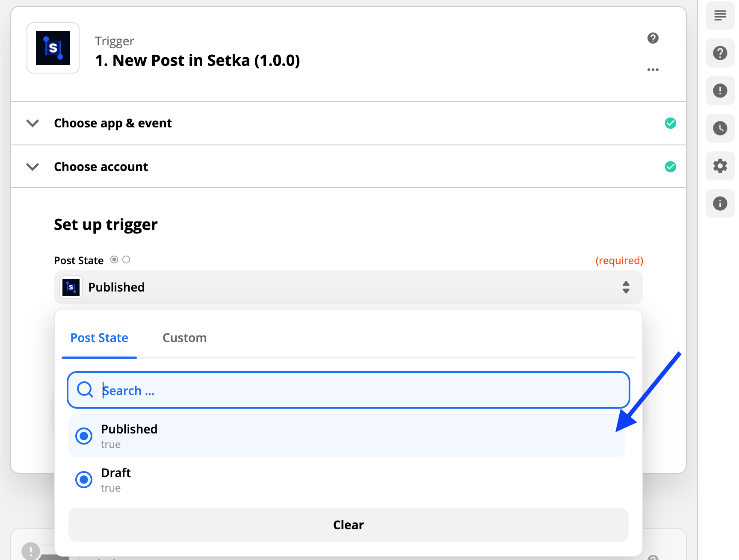Image resolution: width=739 pixels, height=560 pixels.
Task: Select the Published radio option
Action: point(84,436)
